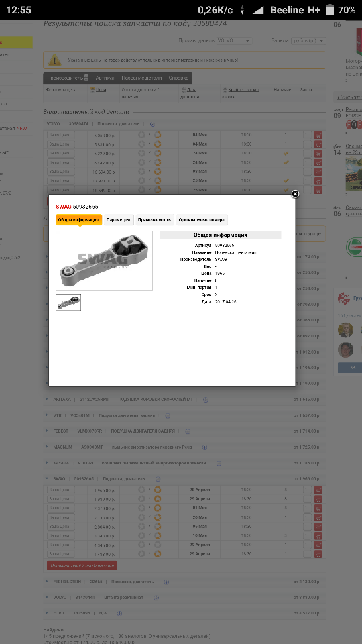Click Ваша цена field in 4 483,00 р. row
The width and height of the screenshot is (362, 644).
click(61, 554)
